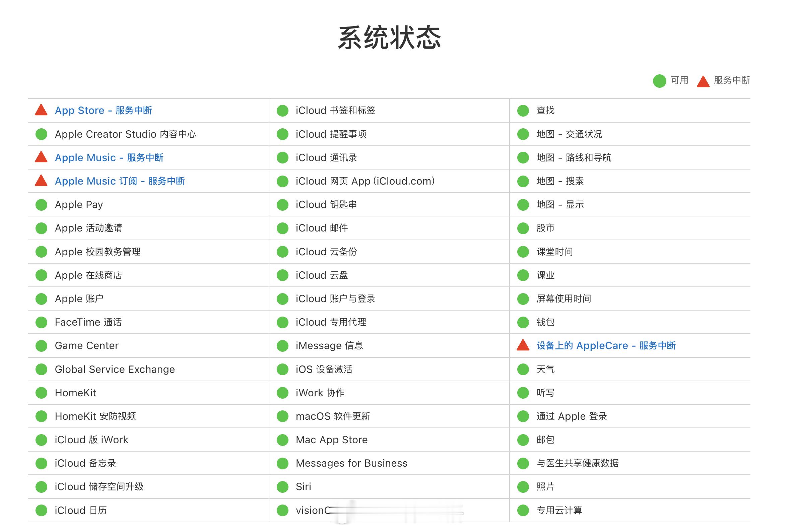Click the iCloud 提醒事项 entry
The height and width of the screenshot is (532, 796).
tap(331, 134)
